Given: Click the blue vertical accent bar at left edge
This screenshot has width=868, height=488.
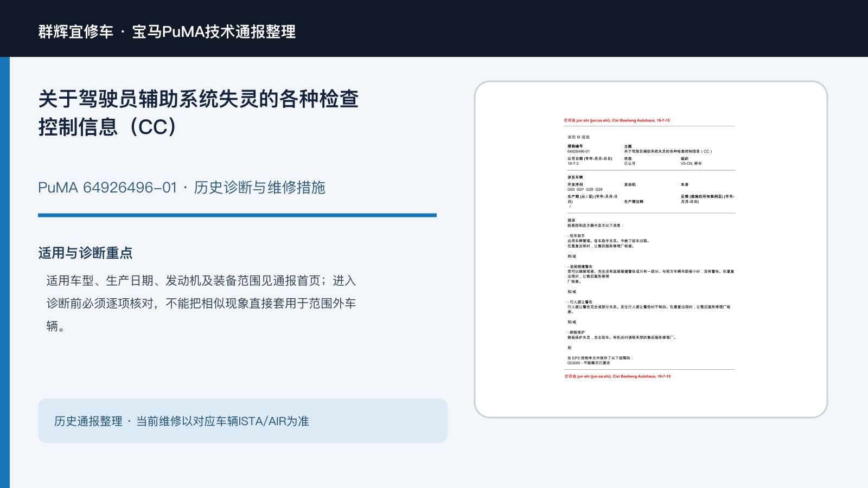Looking at the screenshot, I should click(x=5, y=272).
